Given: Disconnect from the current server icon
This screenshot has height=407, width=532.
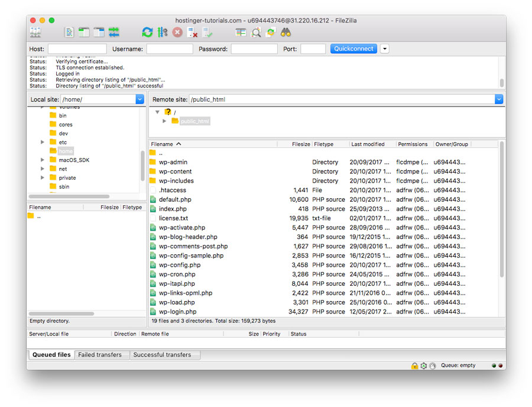Looking at the screenshot, I should point(192,33).
